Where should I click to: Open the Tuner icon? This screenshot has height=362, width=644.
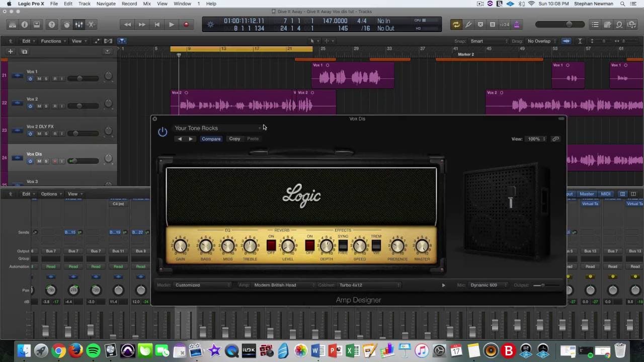click(468, 24)
